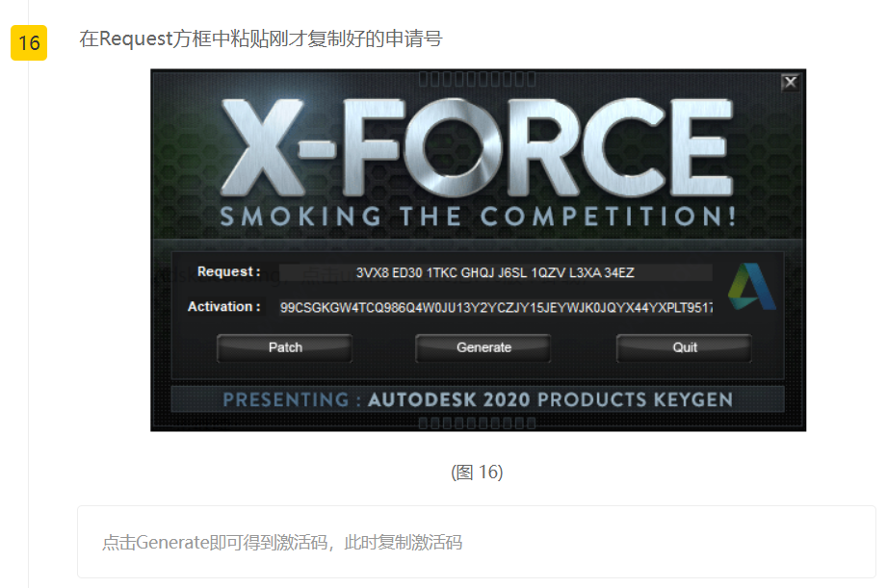Click the Autodesk logo icon

point(752,287)
